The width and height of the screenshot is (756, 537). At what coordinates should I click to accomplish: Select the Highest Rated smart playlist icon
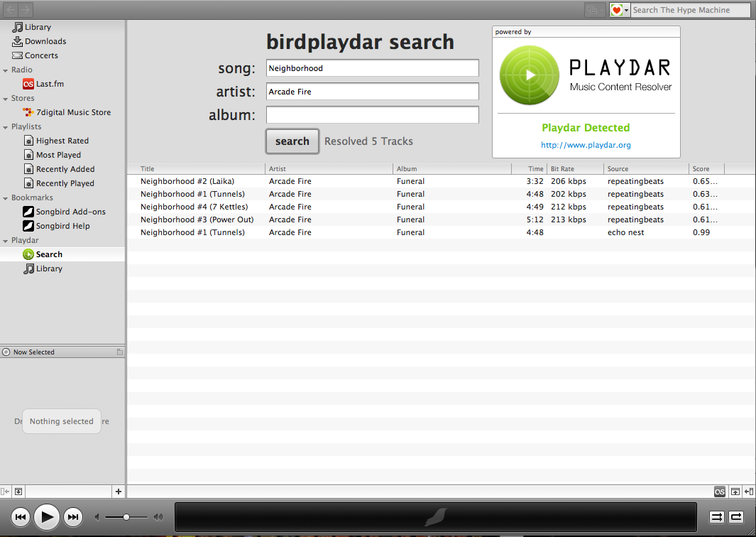pos(28,141)
